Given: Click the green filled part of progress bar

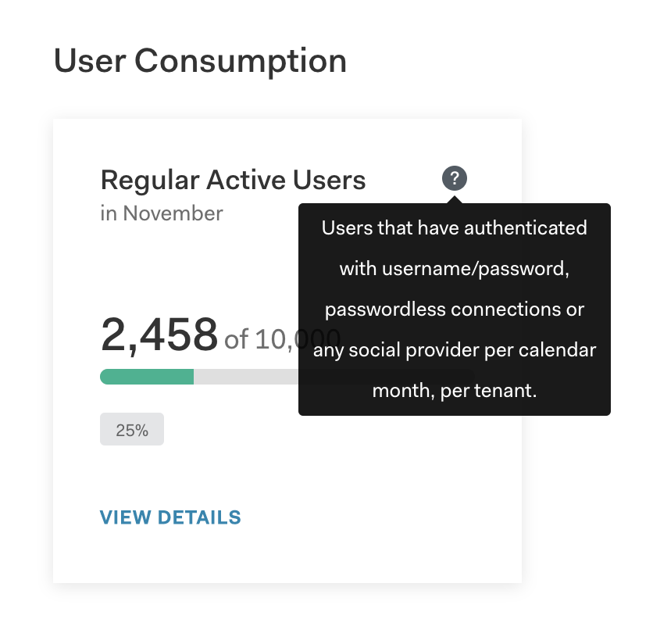Looking at the screenshot, I should (x=147, y=377).
